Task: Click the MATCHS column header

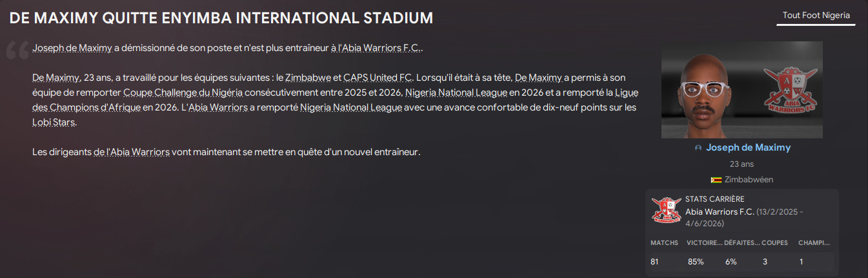Action: coord(664,243)
